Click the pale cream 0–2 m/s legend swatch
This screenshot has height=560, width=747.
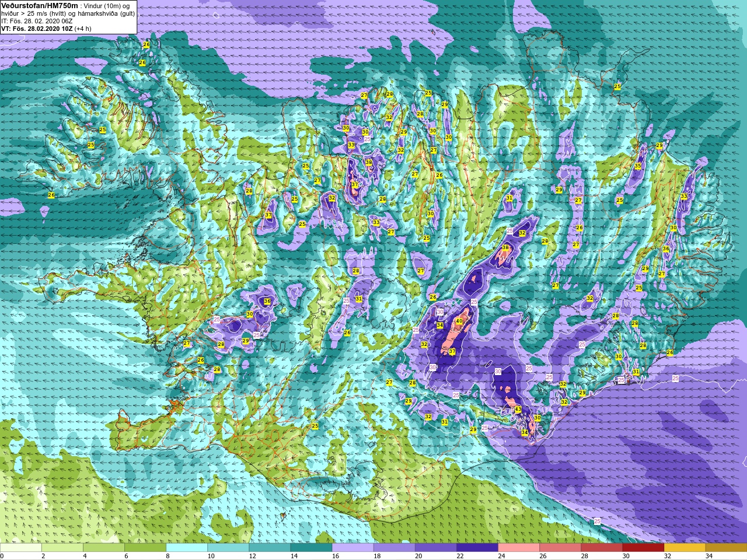point(21,548)
